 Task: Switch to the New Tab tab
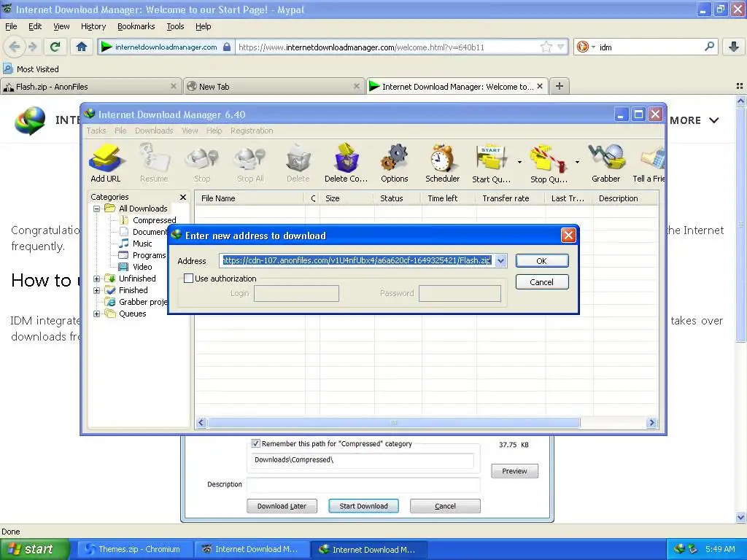click(x=274, y=86)
